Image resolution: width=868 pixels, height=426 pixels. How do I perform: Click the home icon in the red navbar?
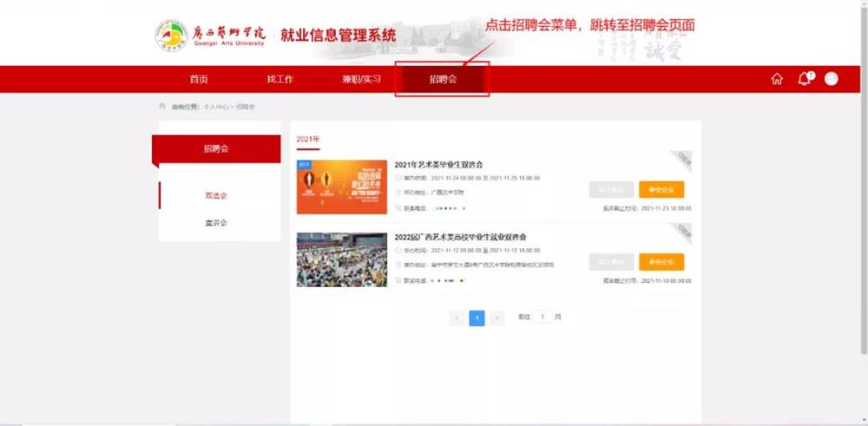pos(777,79)
